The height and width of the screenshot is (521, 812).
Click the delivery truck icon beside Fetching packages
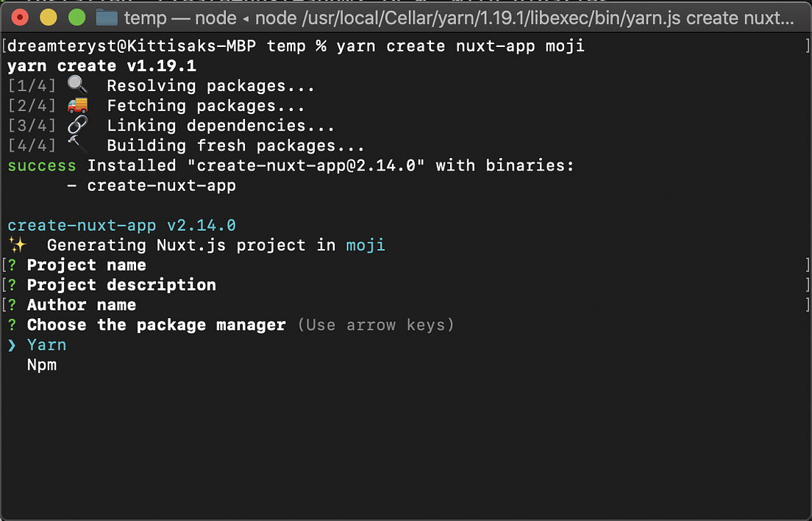[x=77, y=105]
